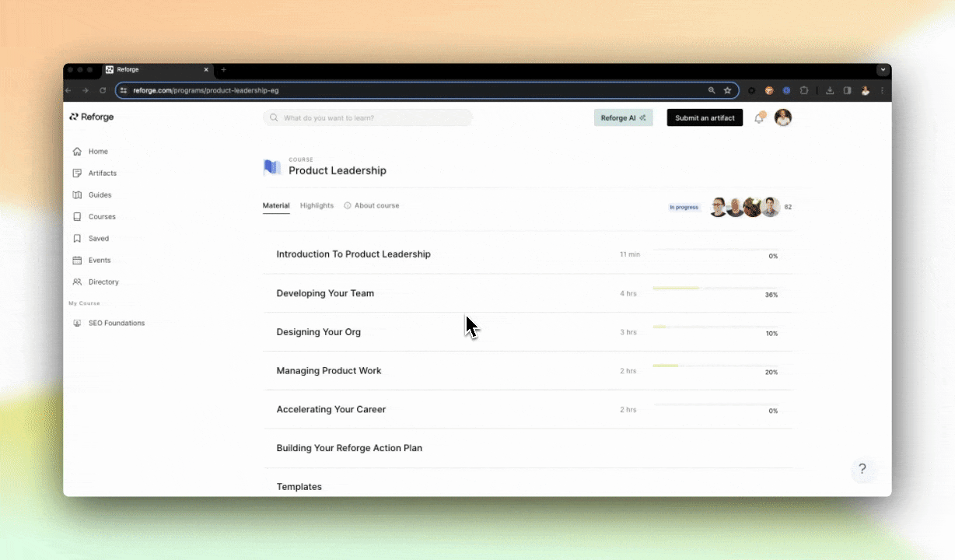The width and height of the screenshot is (955, 560).
Task: Open Guides in the sidebar
Action: click(92, 195)
